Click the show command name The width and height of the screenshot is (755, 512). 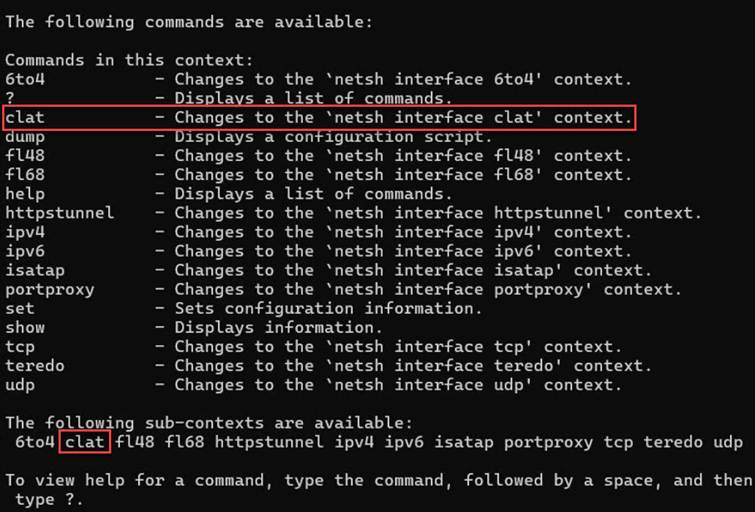tap(25, 327)
